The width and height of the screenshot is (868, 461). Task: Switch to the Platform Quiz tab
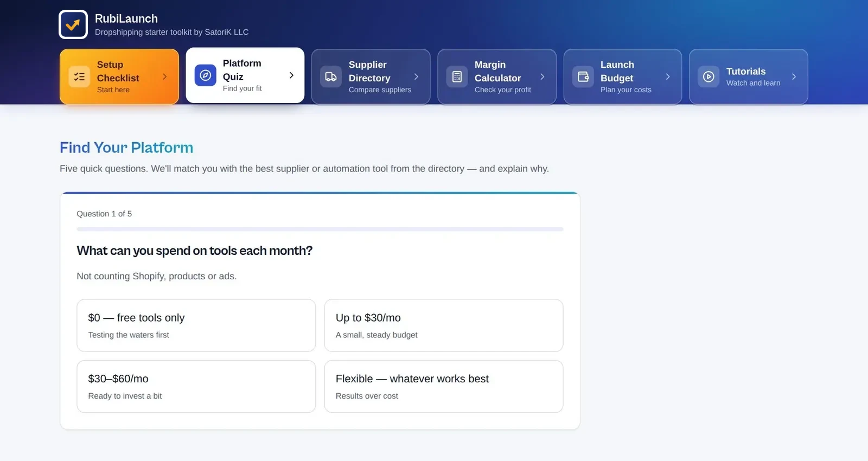(x=245, y=75)
